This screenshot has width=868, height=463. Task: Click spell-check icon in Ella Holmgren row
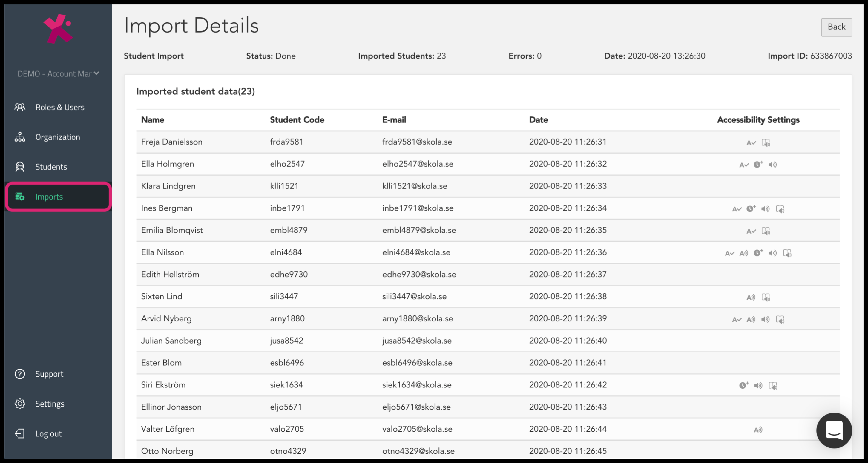click(x=744, y=165)
